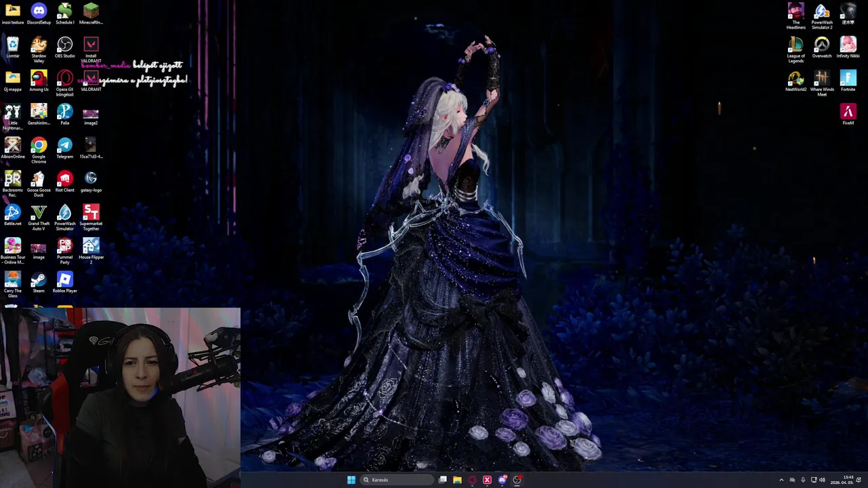
Task: Launch Riot Client shortcut
Action: 64,181
